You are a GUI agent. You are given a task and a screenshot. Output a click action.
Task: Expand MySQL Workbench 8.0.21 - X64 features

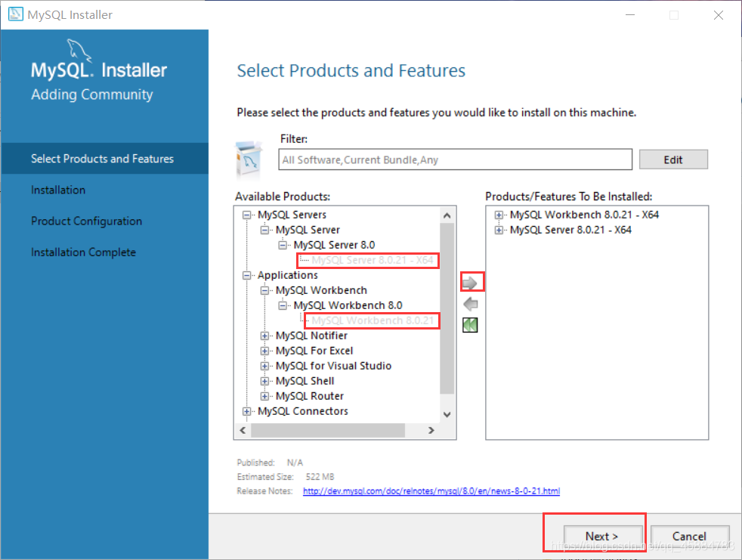[x=499, y=215]
